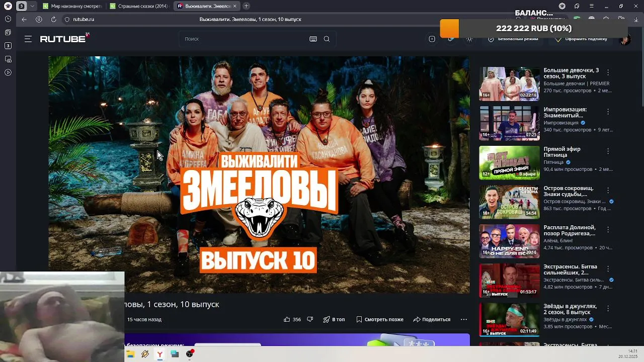The width and height of the screenshot is (644, 362).
Task: Open Звёзды в джунглях, 2 сезон thumbnail
Action: [509, 319]
